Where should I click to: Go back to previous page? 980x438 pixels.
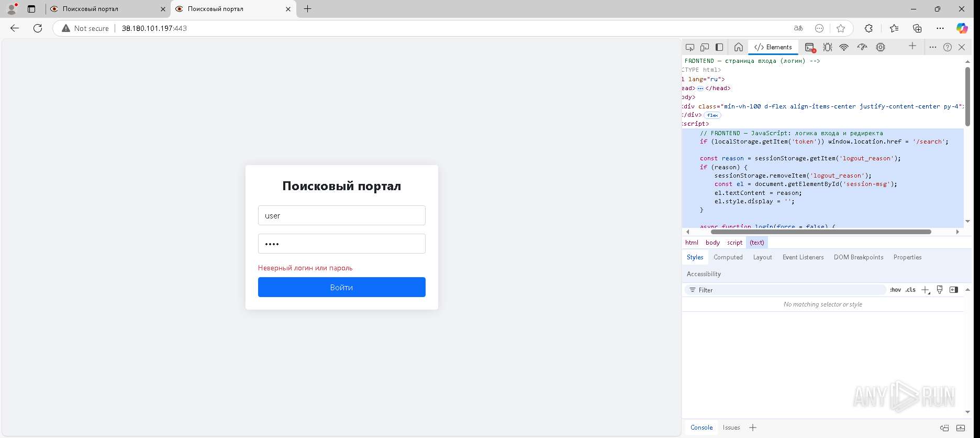15,28
